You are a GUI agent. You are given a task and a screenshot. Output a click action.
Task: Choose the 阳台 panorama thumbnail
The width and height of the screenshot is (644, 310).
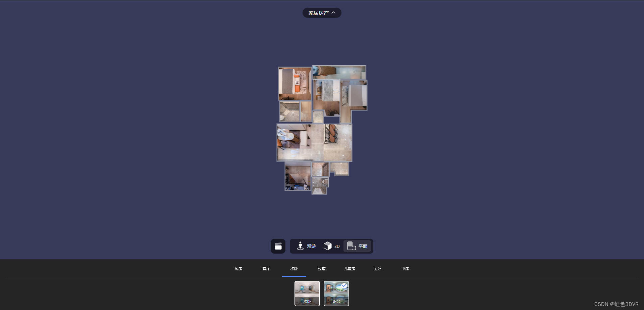click(x=336, y=294)
